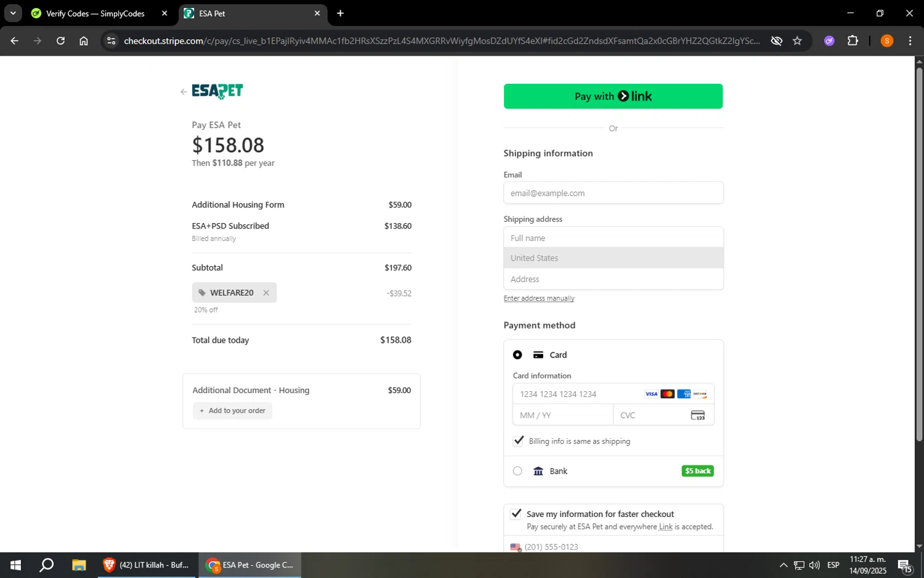Click the ESA Pet logo
This screenshot has width=924, height=578.
pyautogui.click(x=217, y=91)
